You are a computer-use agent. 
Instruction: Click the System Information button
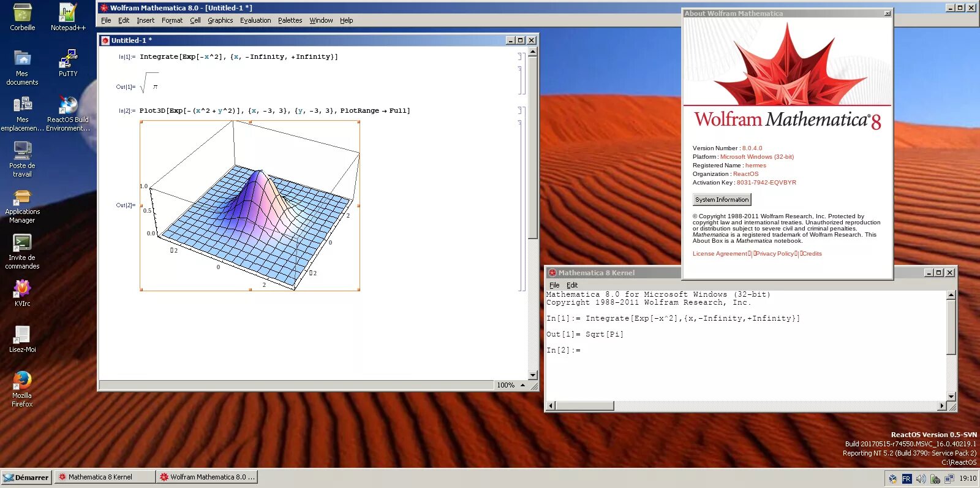pos(722,199)
